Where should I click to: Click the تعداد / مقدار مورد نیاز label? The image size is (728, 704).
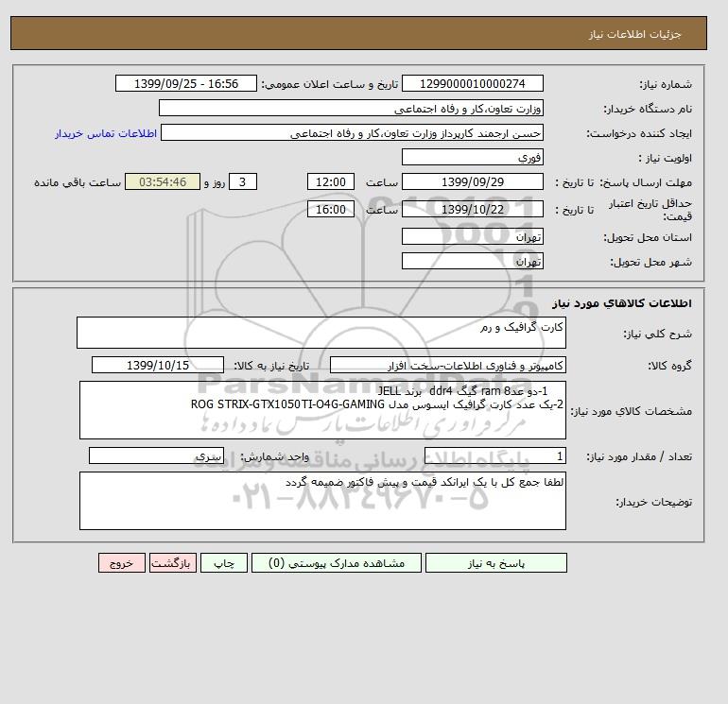click(639, 456)
